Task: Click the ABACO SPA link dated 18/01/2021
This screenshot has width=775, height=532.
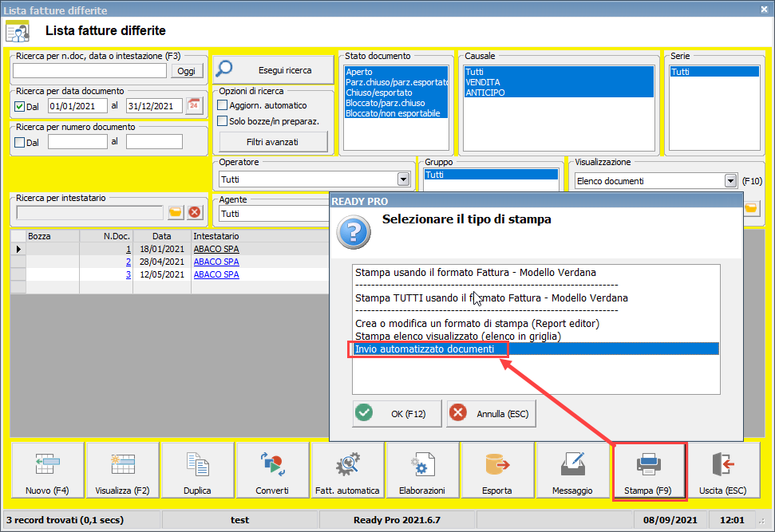Action: point(216,249)
